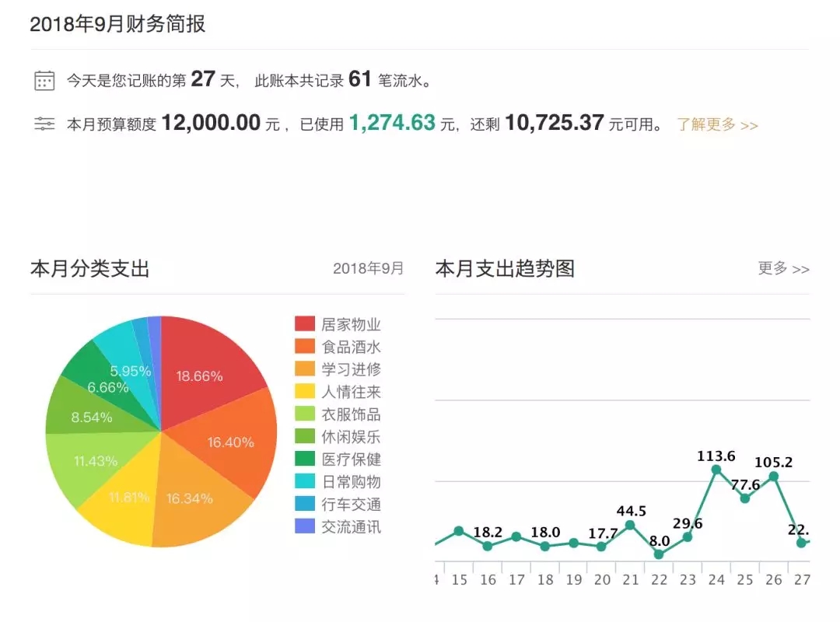The height and width of the screenshot is (622, 840).
Task: Click the 学习进修 legend color swatch
Action: pos(305,369)
